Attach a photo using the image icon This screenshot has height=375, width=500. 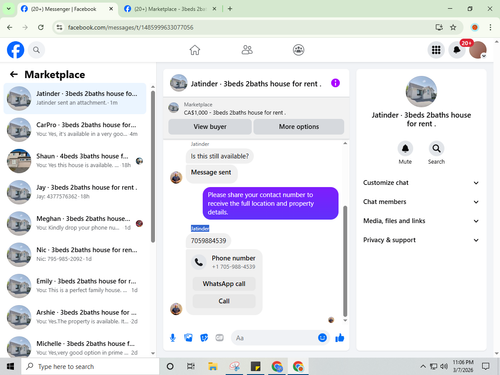[188, 338]
